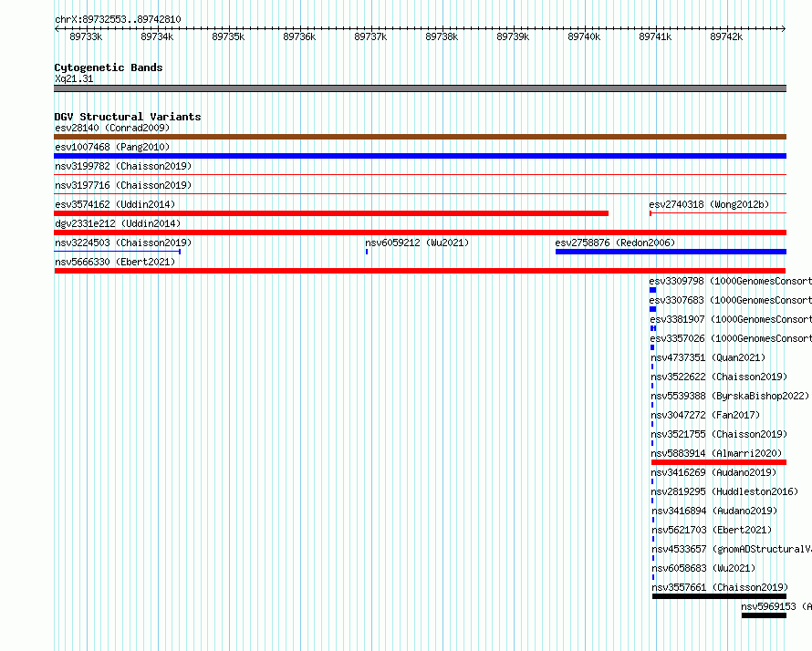
Task: Select the blue esv2758876 variant bar
Action: 671,252
